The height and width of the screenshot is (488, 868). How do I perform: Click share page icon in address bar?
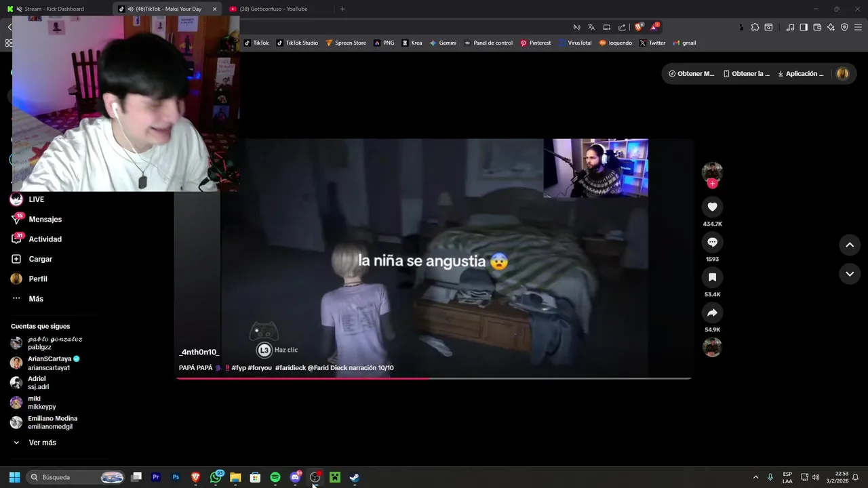tap(622, 27)
